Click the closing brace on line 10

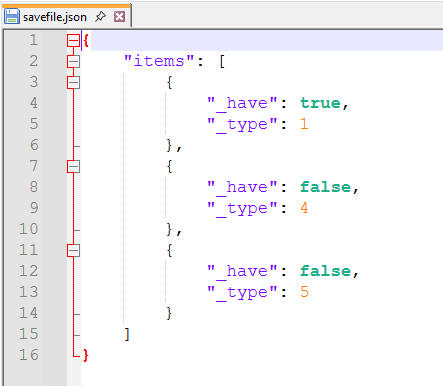(x=169, y=229)
